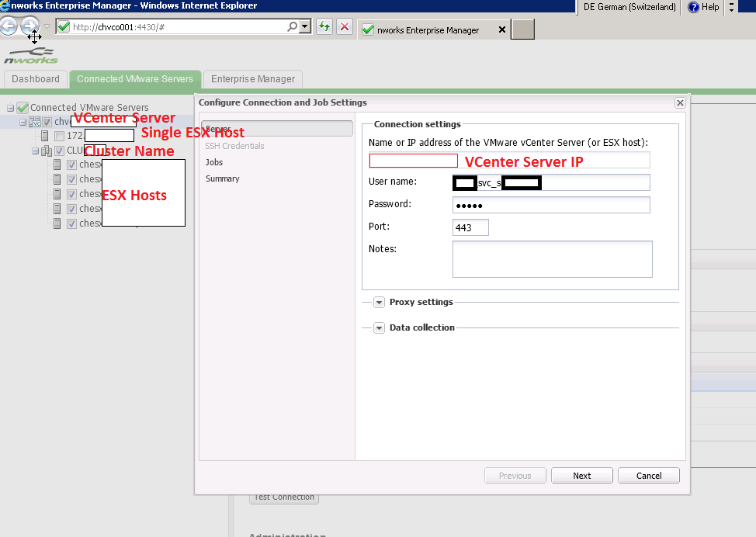
Task: Toggle checkbox of first chesx host
Action: tap(72, 165)
